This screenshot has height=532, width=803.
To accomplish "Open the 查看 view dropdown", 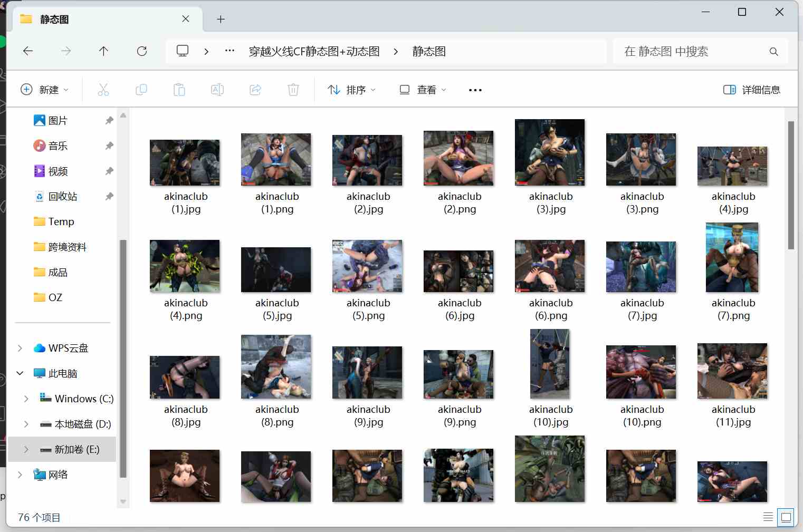I will tap(422, 90).
